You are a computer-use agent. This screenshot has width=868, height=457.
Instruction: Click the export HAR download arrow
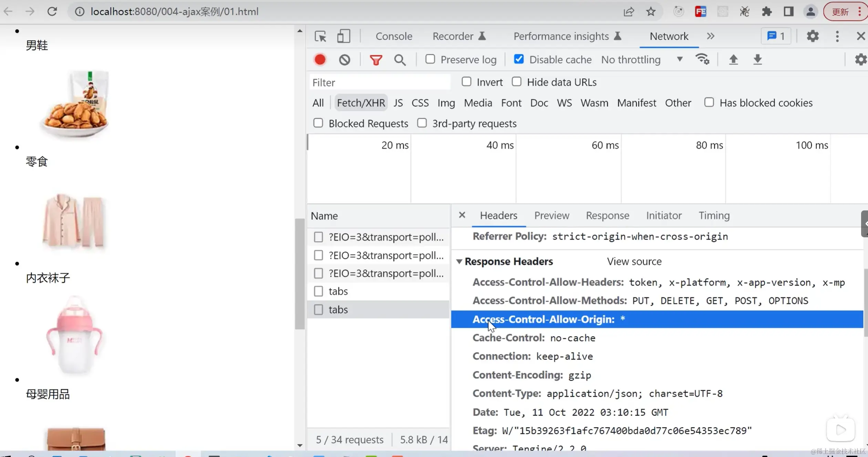pos(757,60)
